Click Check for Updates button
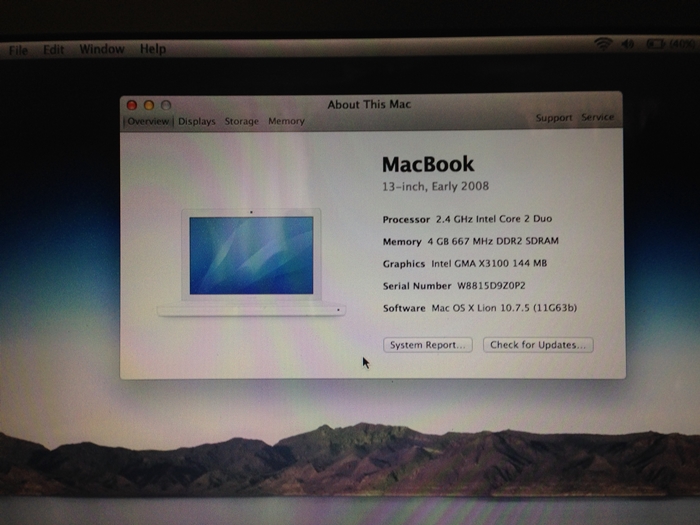The image size is (700, 525). point(538,345)
